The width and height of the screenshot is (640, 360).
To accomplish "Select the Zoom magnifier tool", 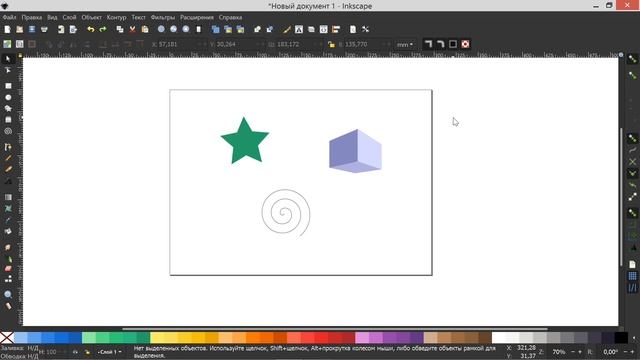I will pyautogui.click(x=8, y=295).
